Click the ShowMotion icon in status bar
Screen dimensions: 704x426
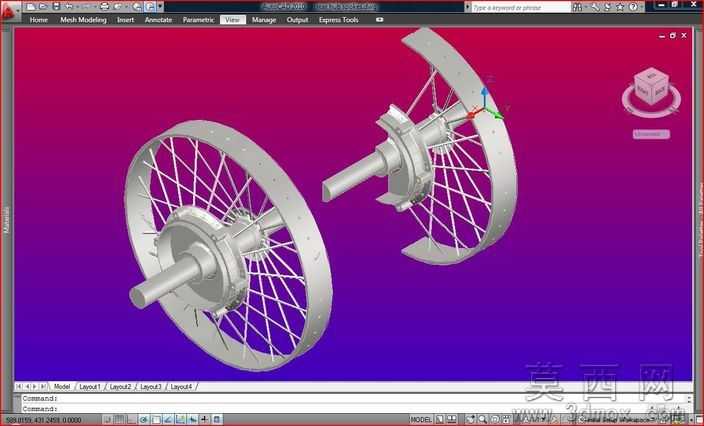(x=506, y=420)
